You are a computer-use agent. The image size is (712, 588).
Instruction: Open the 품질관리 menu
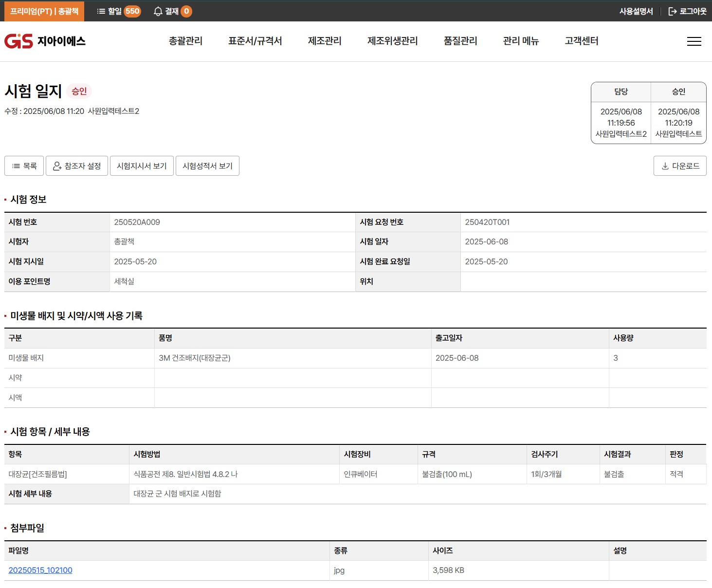pyautogui.click(x=460, y=41)
